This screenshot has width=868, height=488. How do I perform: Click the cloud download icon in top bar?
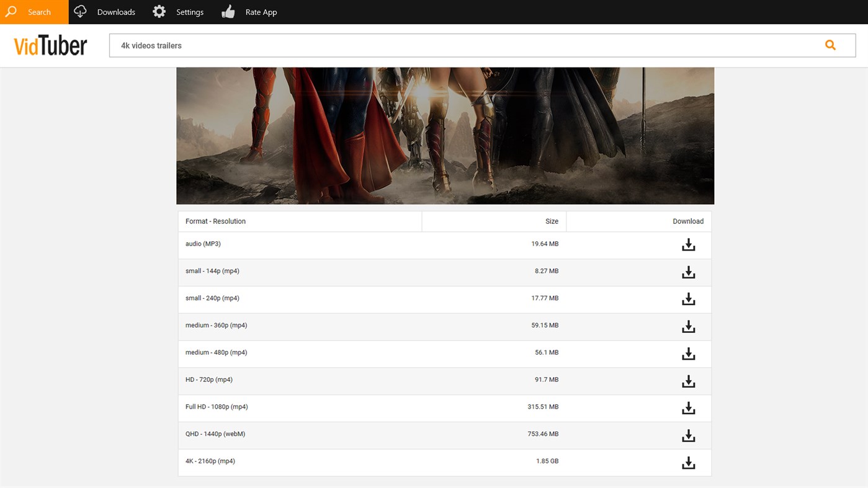click(x=80, y=12)
